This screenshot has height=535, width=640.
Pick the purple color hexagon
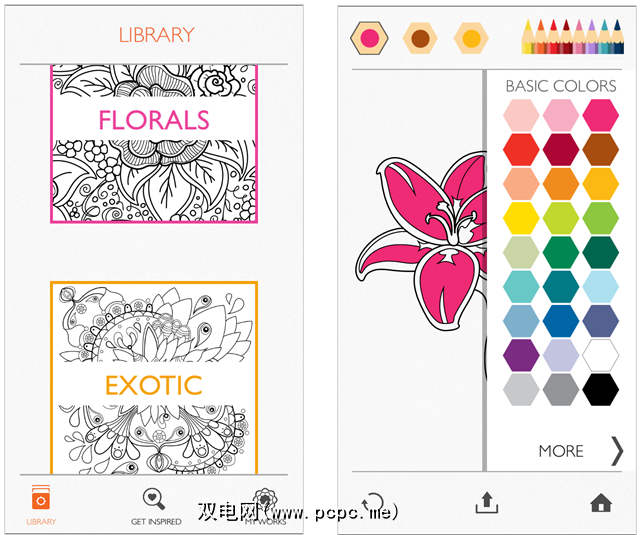pyautogui.click(x=521, y=355)
